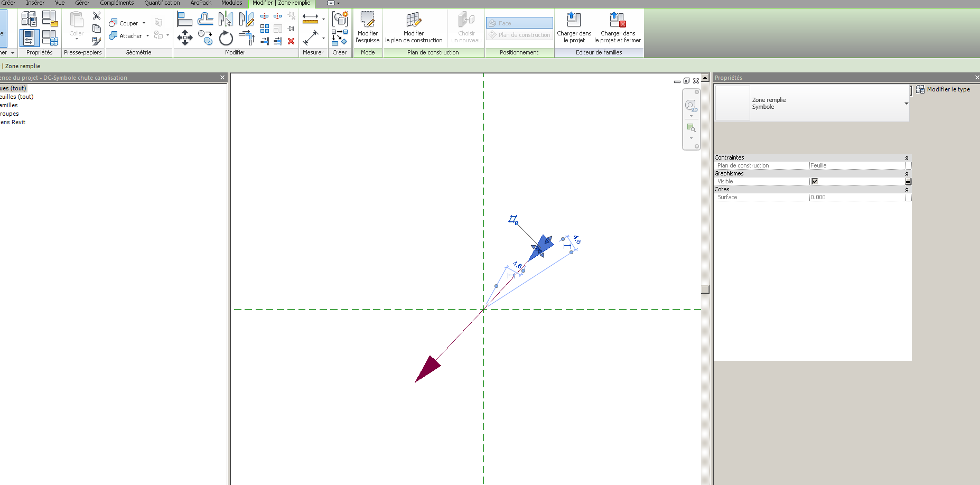Click the Align tool icon

pyautogui.click(x=184, y=20)
